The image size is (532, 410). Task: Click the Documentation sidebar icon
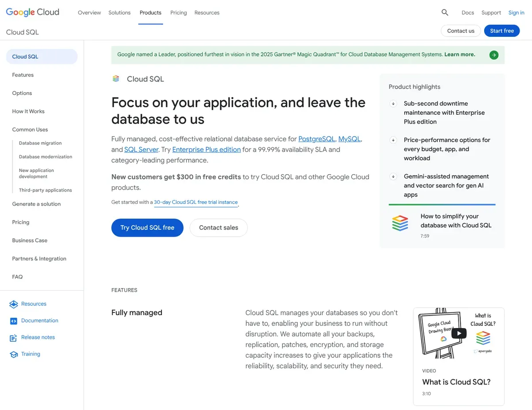coord(13,321)
